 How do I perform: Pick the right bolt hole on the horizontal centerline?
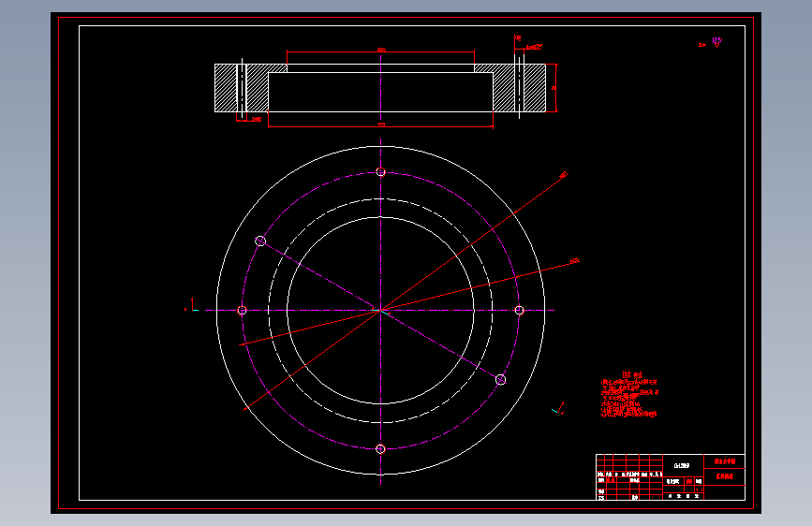click(520, 311)
